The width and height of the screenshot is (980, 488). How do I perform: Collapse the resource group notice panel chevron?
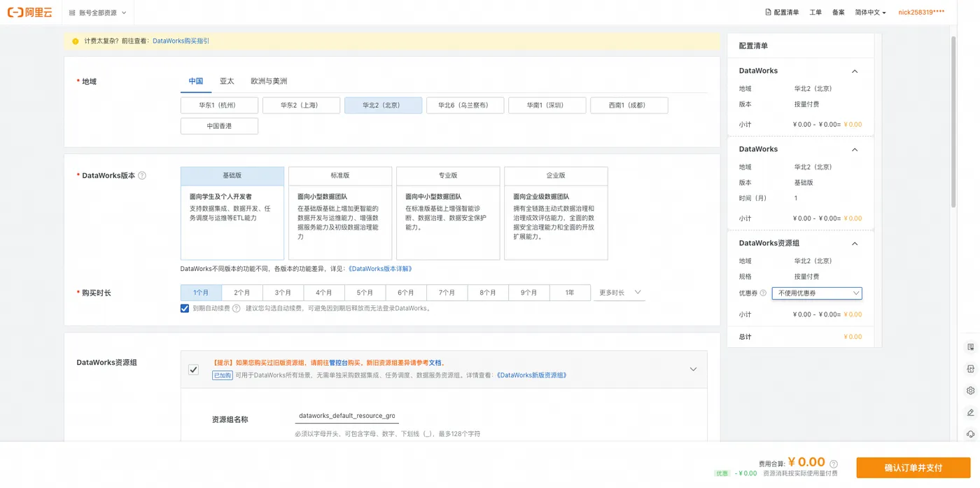pos(693,370)
